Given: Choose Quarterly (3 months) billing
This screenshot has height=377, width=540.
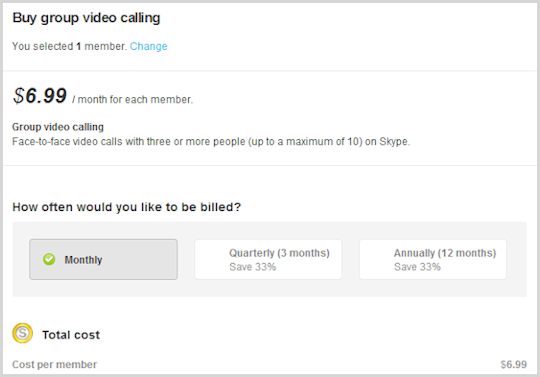Looking at the screenshot, I should [268, 259].
